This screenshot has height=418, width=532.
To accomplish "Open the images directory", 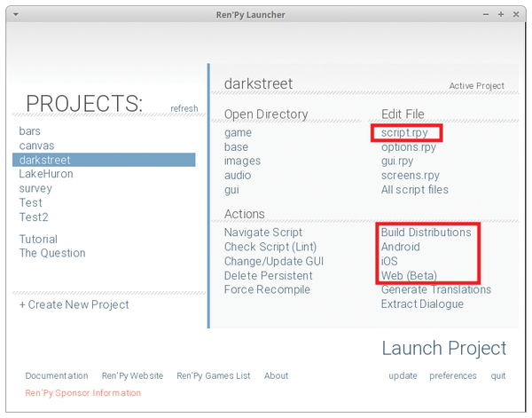I will [x=242, y=161].
